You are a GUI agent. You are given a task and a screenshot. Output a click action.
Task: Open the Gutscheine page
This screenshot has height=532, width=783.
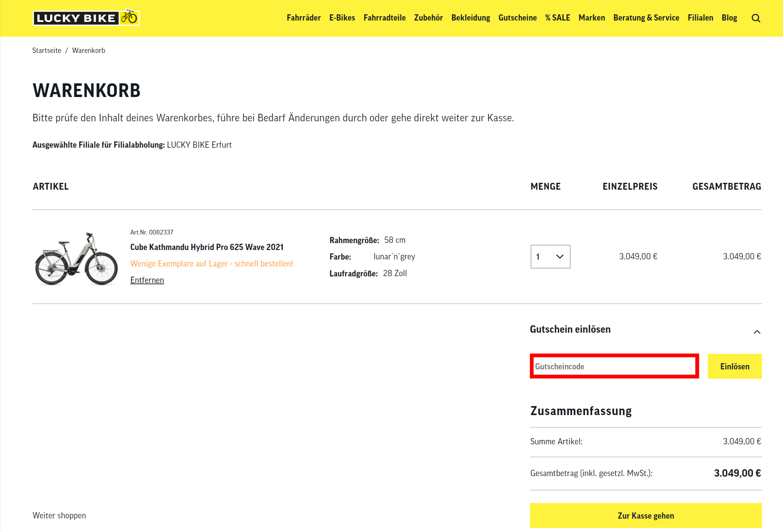tap(517, 18)
